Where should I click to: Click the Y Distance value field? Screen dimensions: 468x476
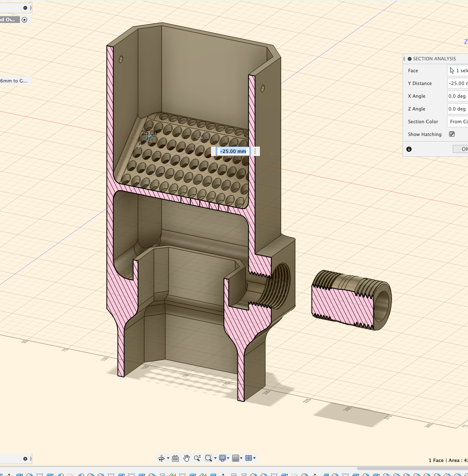pos(457,83)
